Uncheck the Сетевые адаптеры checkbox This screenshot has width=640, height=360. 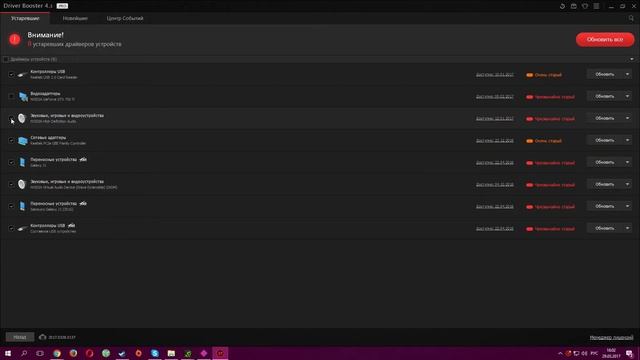pyautogui.click(x=11, y=140)
